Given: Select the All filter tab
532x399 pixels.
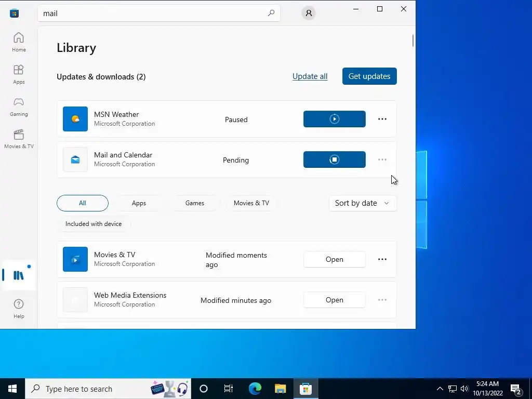Looking at the screenshot, I should click(83, 203).
